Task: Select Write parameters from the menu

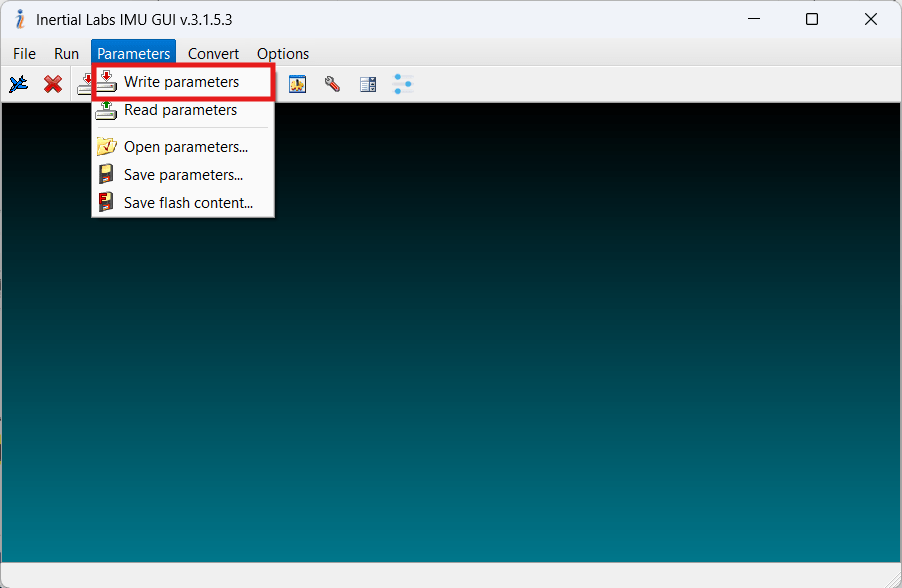Action: click(181, 82)
